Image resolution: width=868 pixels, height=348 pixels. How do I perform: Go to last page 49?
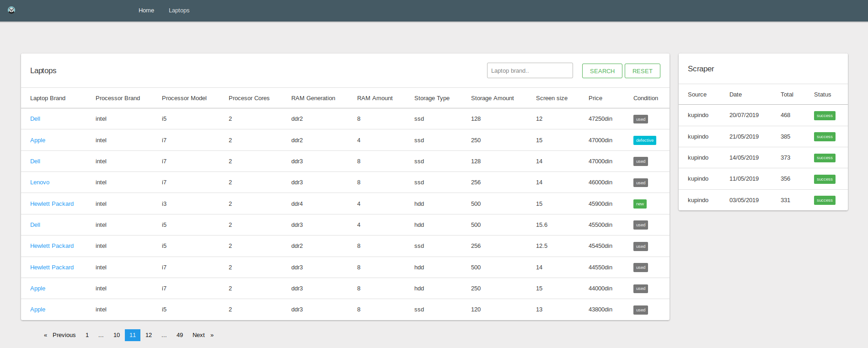(x=180, y=335)
